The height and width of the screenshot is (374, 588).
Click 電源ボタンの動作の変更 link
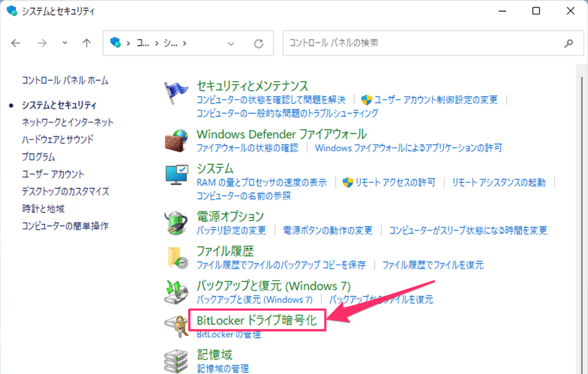point(328,230)
